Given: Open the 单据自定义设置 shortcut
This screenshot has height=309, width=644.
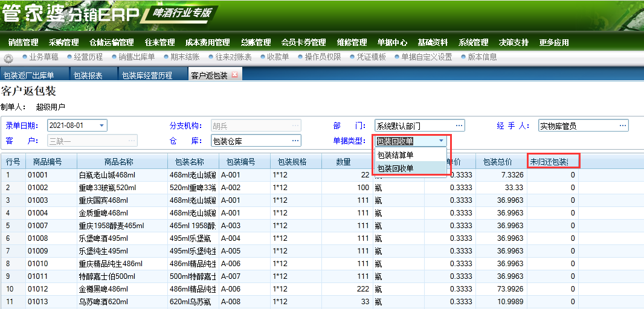Looking at the screenshot, I should pyautogui.click(x=423, y=57).
